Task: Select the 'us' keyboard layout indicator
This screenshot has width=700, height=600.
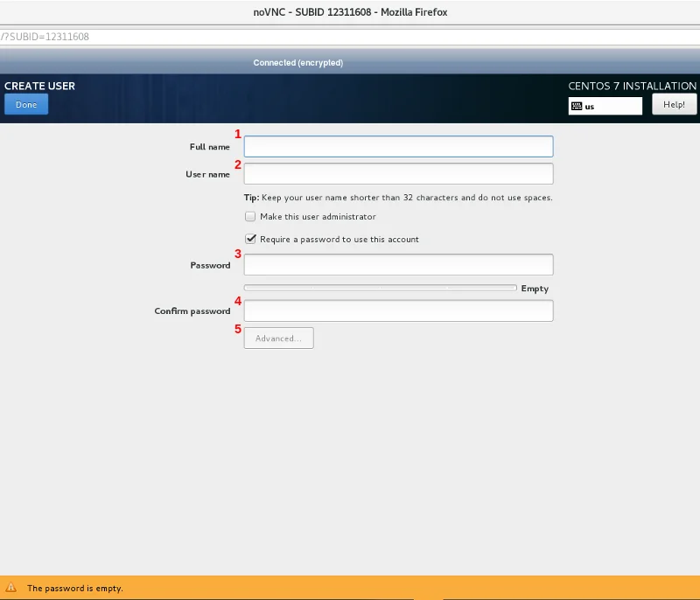Action: pos(605,106)
